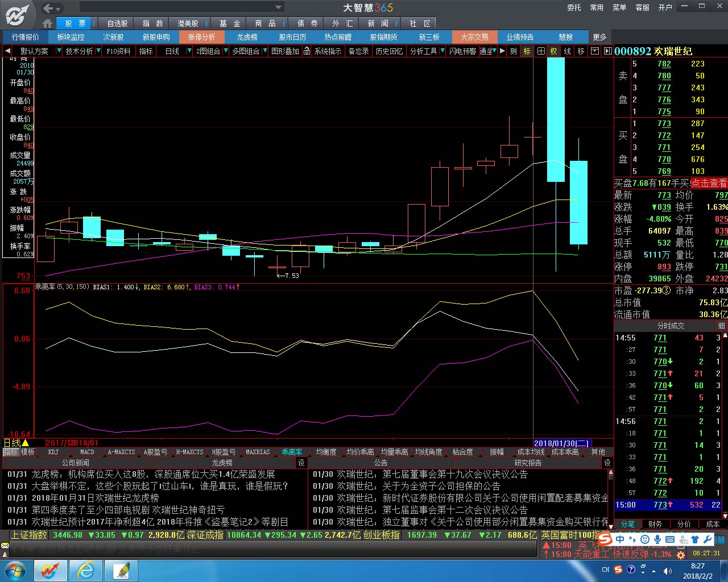The height and width of the screenshot is (582, 728).
Task: Click the grid layout icon in toolbar
Action: point(541,51)
